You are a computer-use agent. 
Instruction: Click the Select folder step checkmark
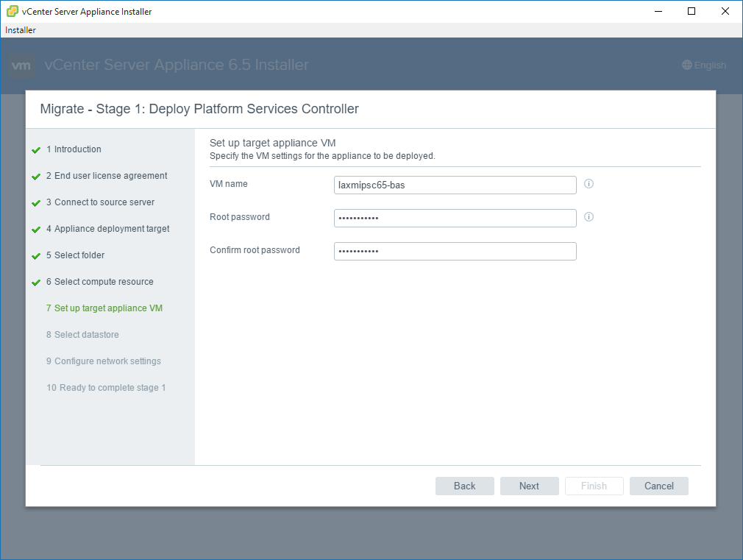[x=36, y=256]
